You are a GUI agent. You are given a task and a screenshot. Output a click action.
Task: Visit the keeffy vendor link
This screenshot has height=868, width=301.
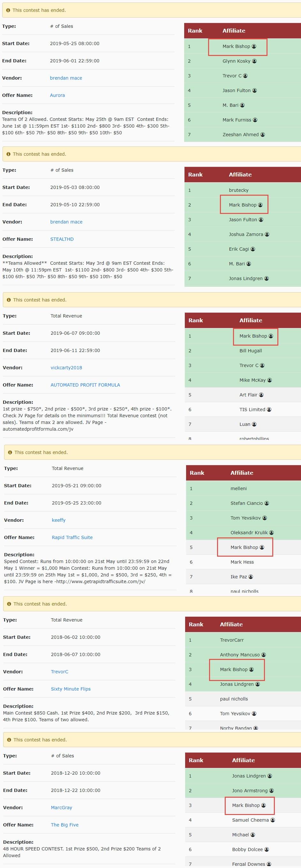58,520
